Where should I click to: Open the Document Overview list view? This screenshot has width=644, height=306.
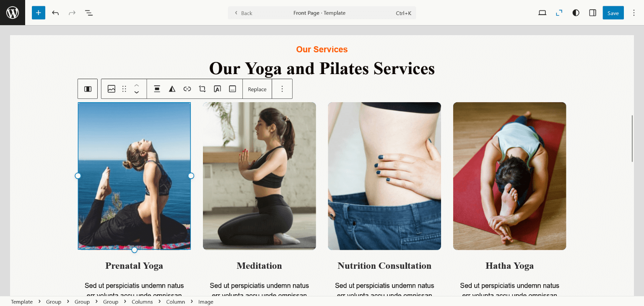point(89,13)
